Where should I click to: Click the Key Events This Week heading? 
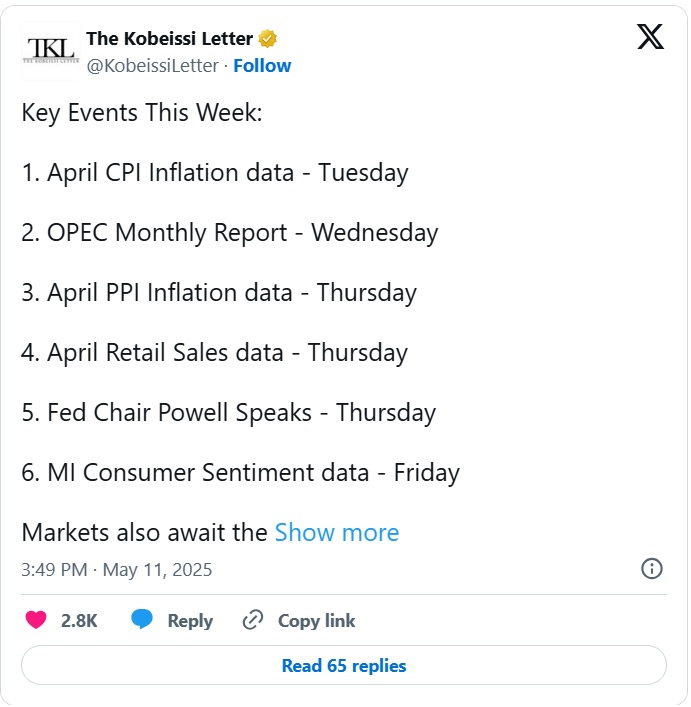coord(142,113)
